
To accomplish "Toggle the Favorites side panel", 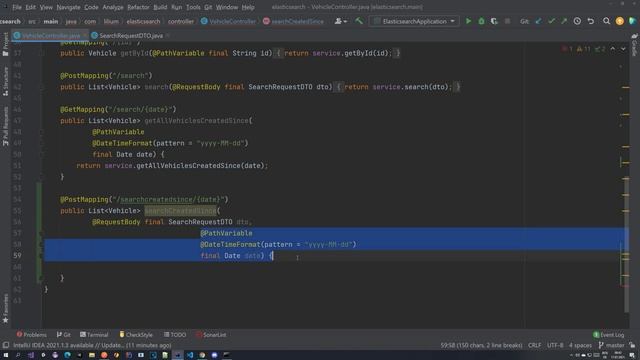I will (5, 309).
